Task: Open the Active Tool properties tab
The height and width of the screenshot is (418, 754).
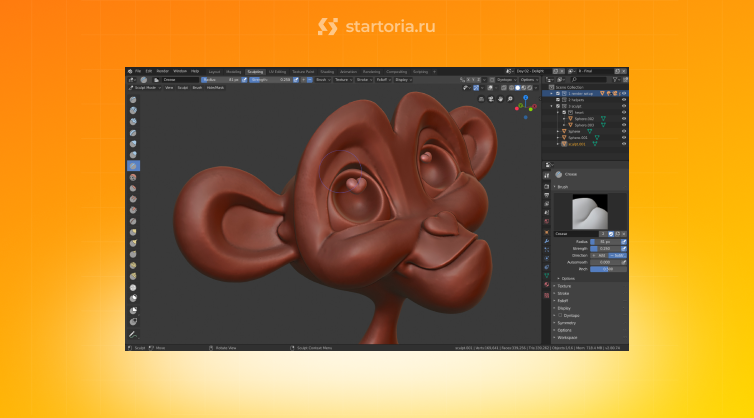Action: tap(547, 176)
